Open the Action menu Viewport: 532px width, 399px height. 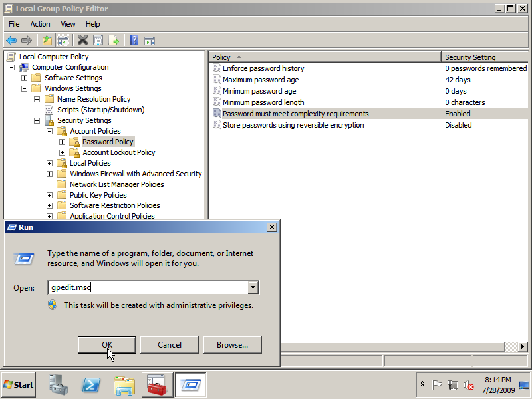[40, 24]
